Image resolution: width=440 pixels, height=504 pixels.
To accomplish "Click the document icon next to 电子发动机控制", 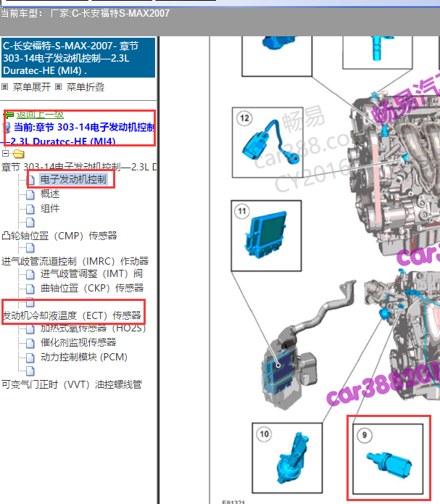I will [30, 180].
